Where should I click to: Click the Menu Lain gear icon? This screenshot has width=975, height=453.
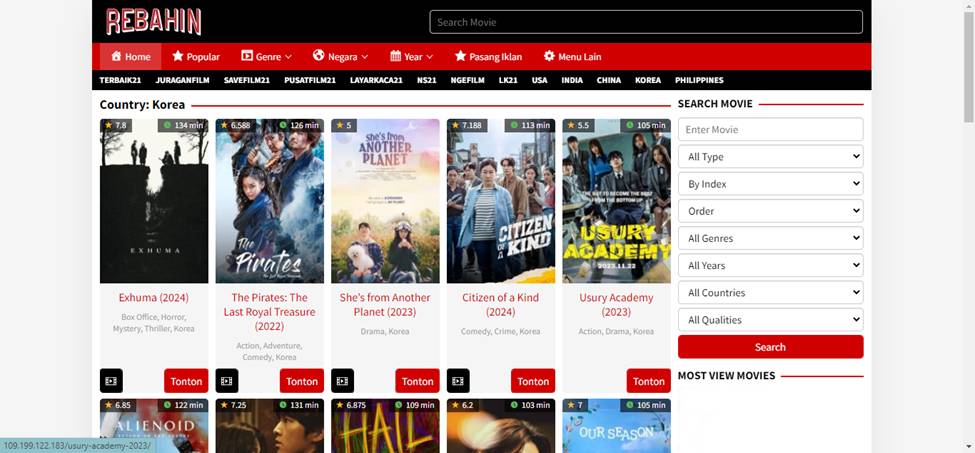click(549, 56)
